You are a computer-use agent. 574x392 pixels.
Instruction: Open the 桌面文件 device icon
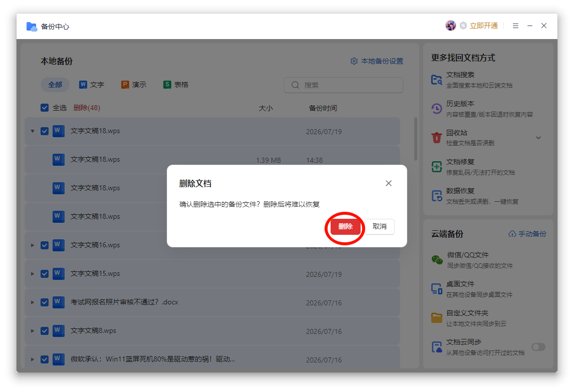click(x=436, y=289)
